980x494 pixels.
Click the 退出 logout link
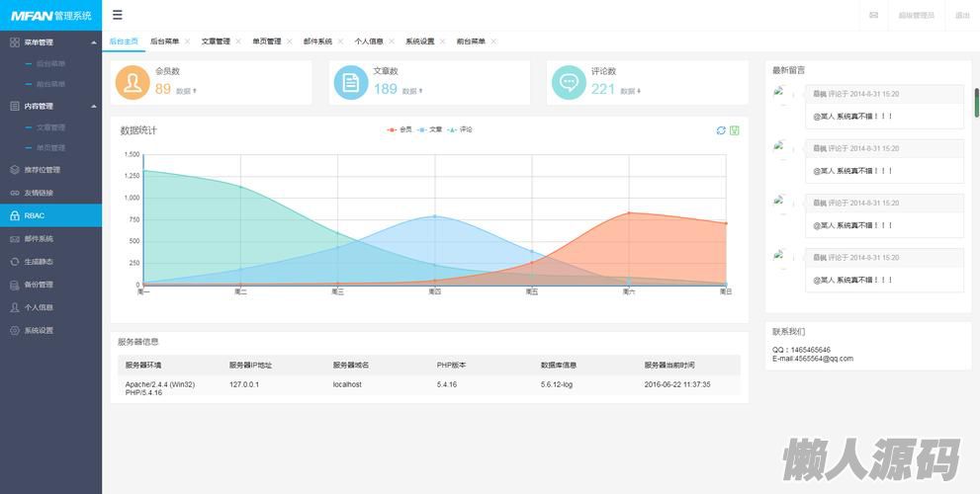[x=962, y=16]
